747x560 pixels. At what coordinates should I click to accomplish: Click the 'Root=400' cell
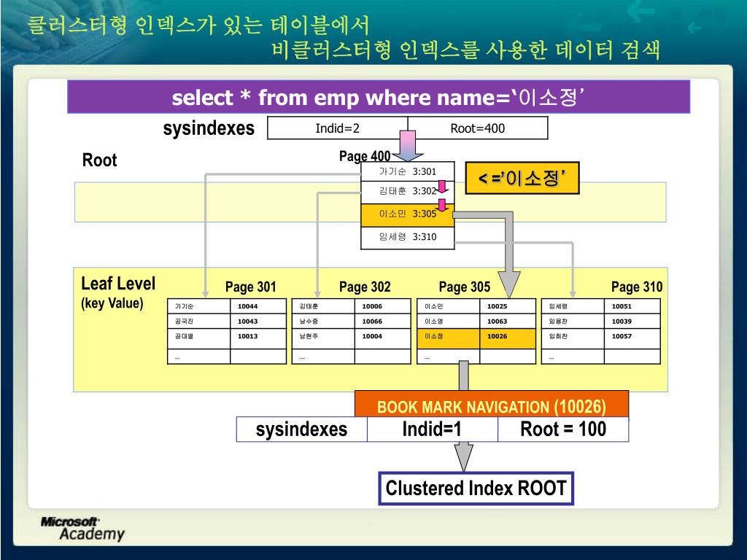pyautogui.click(x=478, y=128)
